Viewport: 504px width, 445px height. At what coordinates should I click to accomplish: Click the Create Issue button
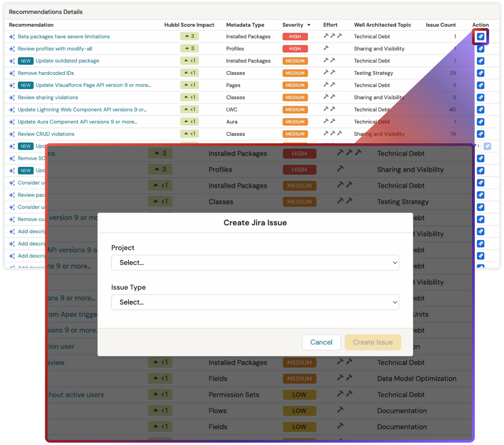coord(373,342)
